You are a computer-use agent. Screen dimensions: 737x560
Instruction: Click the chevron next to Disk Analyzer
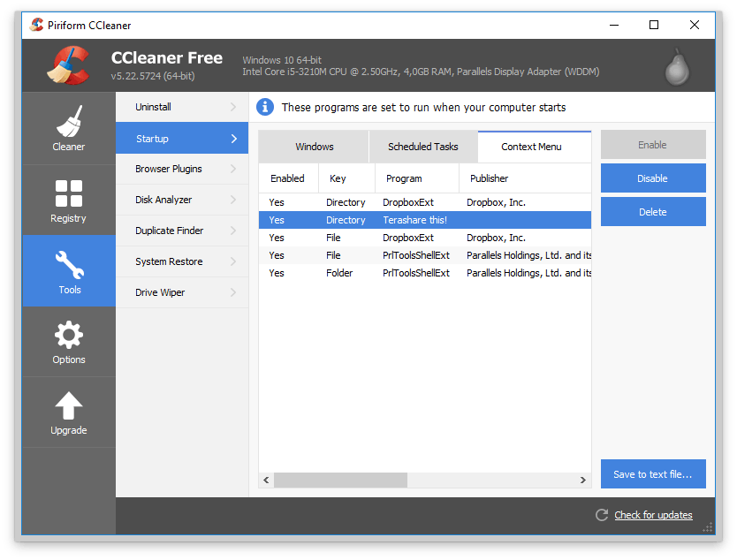233,200
